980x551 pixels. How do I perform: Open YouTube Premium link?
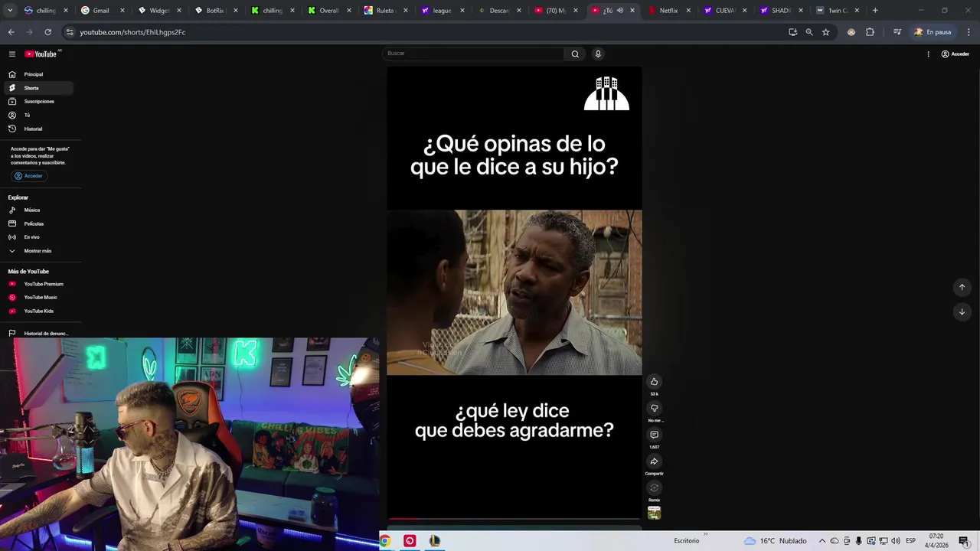(40, 284)
